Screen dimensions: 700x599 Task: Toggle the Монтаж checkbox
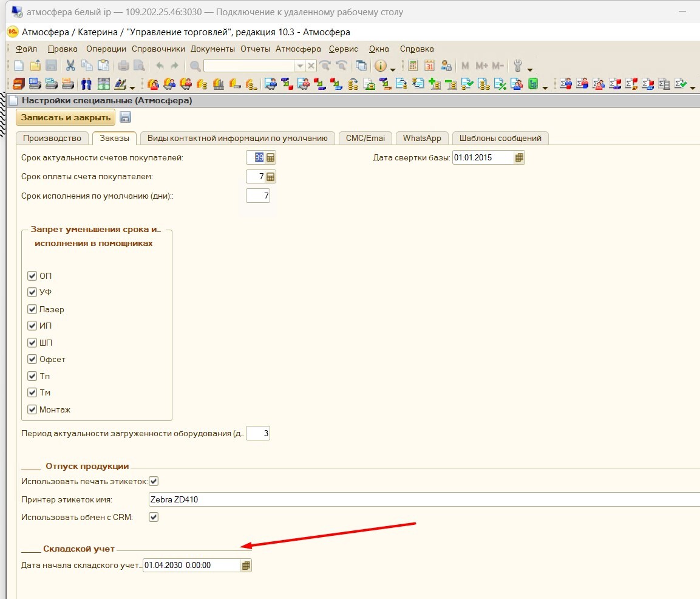33,409
